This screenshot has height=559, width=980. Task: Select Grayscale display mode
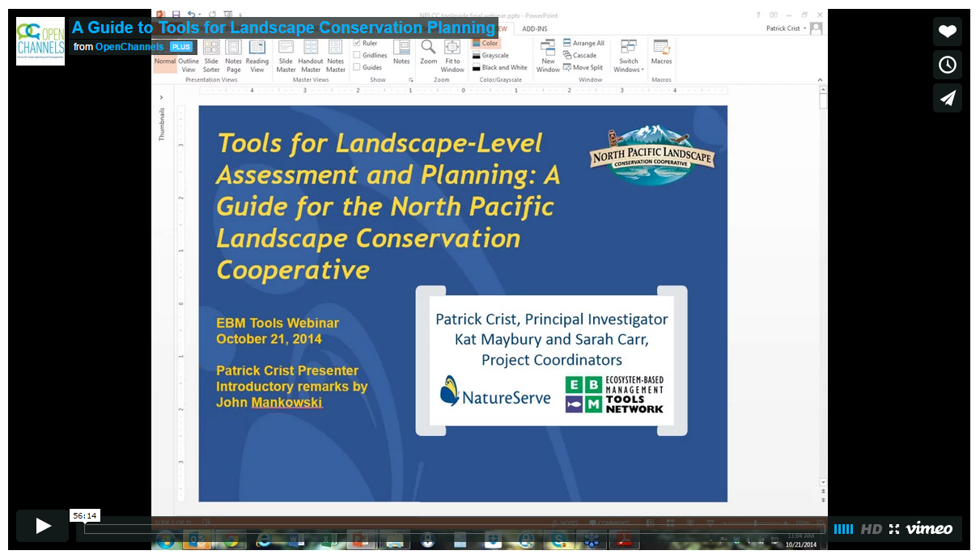click(490, 55)
